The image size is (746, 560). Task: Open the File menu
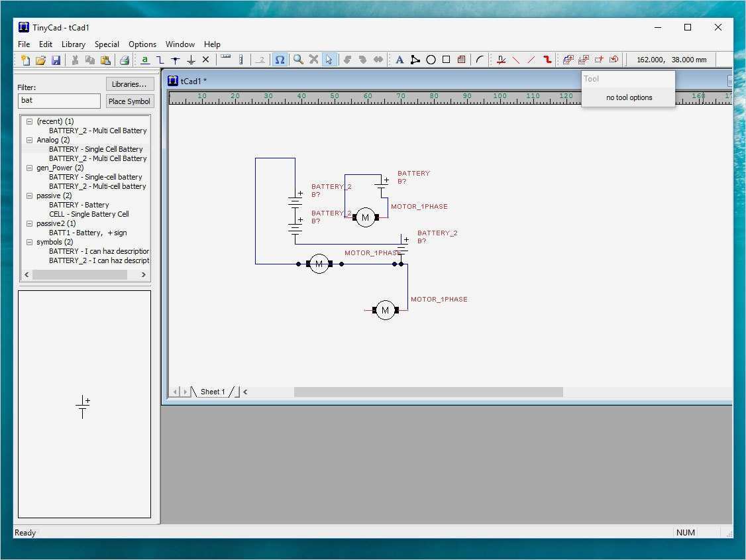[x=24, y=44]
